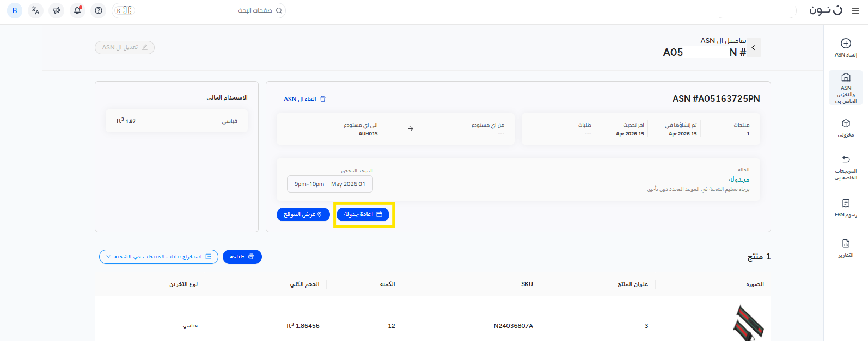Open the announcements megaphone icon

tap(57, 10)
